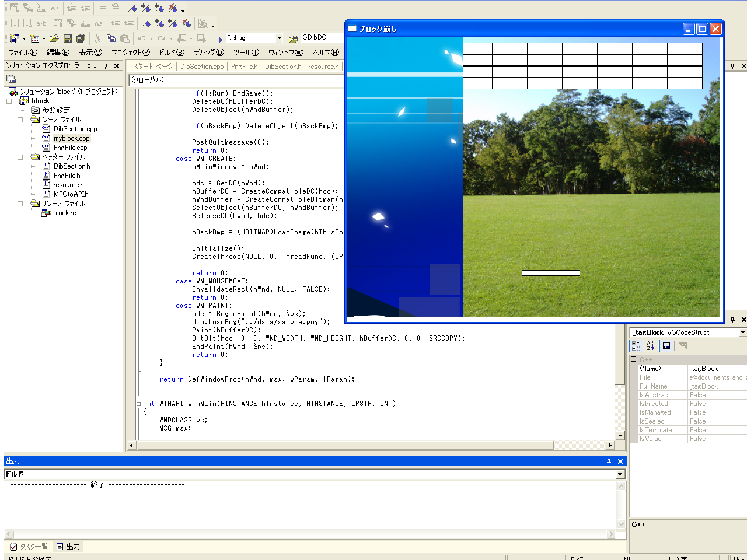Open the ファイル(F) menu
Viewport: 747px width, 560px height.
23,52
